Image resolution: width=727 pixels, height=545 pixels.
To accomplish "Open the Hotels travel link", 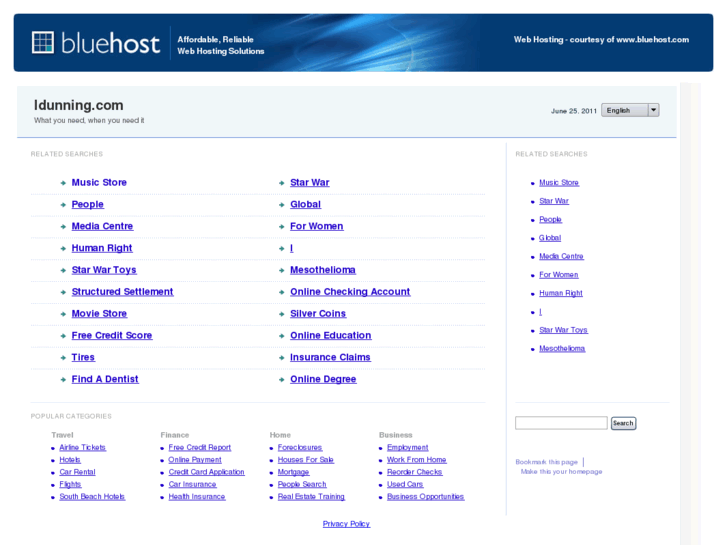I will (x=70, y=460).
